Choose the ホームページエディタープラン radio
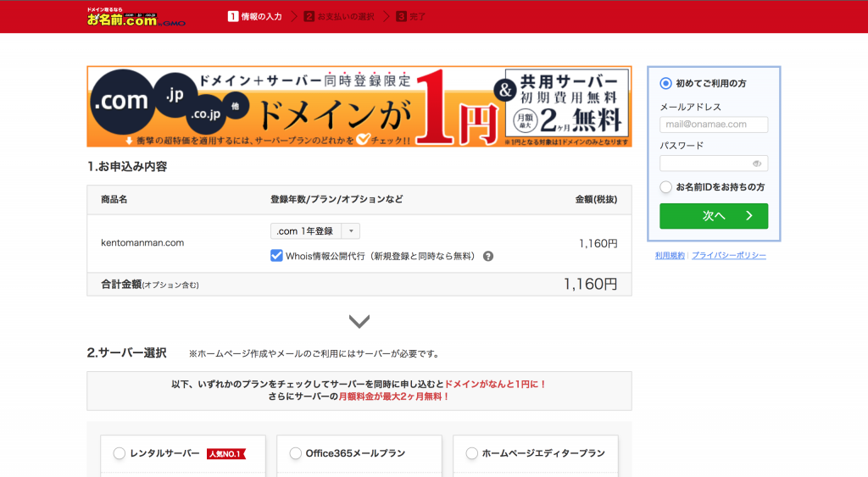The image size is (868, 477). tap(471, 453)
